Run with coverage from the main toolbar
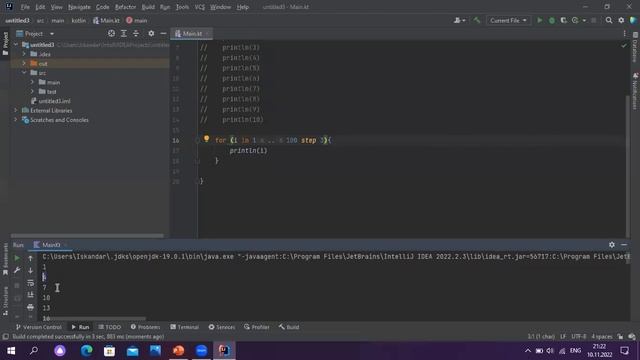640x360 pixels. [x=564, y=20]
